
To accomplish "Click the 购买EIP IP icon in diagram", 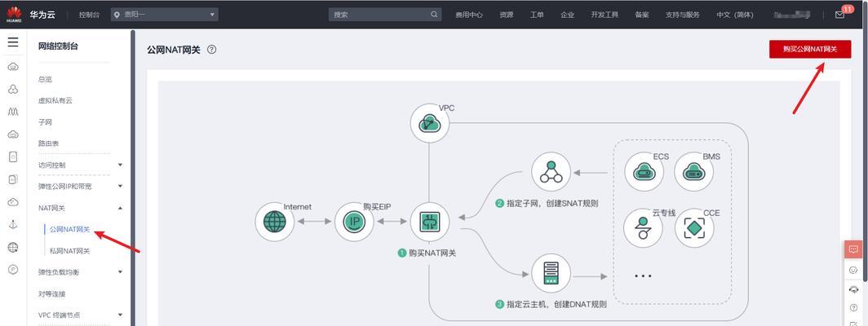I will coord(354,222).
